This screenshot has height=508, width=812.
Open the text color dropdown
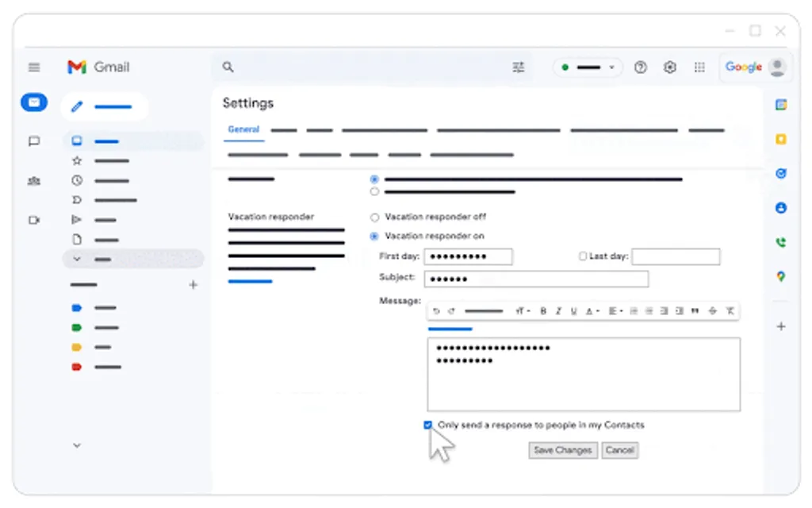pyautogui.click(x=592, y=311)
